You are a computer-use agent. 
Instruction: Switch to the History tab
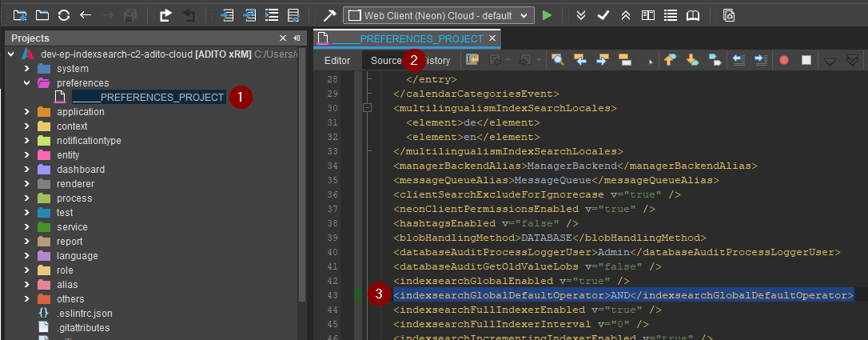437,60
